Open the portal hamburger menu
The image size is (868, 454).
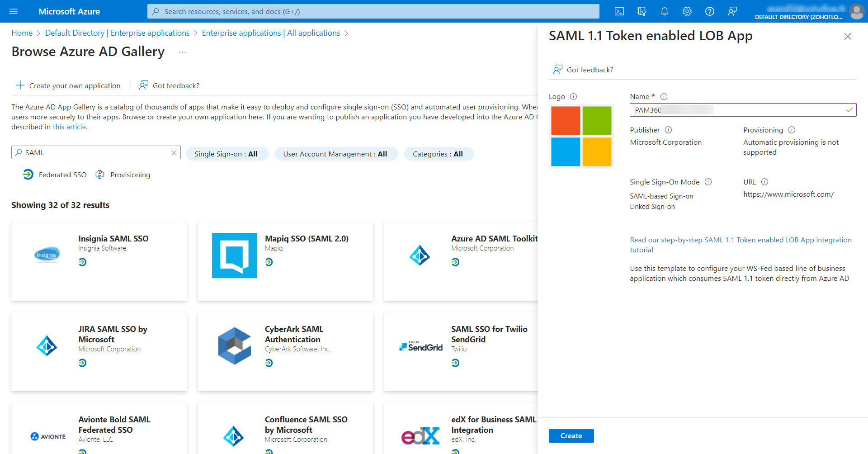14,11
